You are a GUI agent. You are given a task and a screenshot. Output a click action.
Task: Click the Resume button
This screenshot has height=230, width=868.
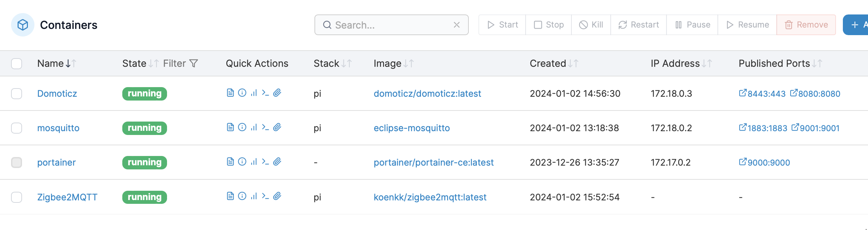tap(747, 25)
